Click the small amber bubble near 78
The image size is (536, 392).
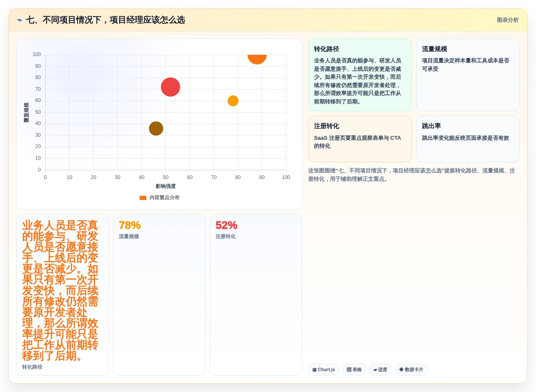233,101
